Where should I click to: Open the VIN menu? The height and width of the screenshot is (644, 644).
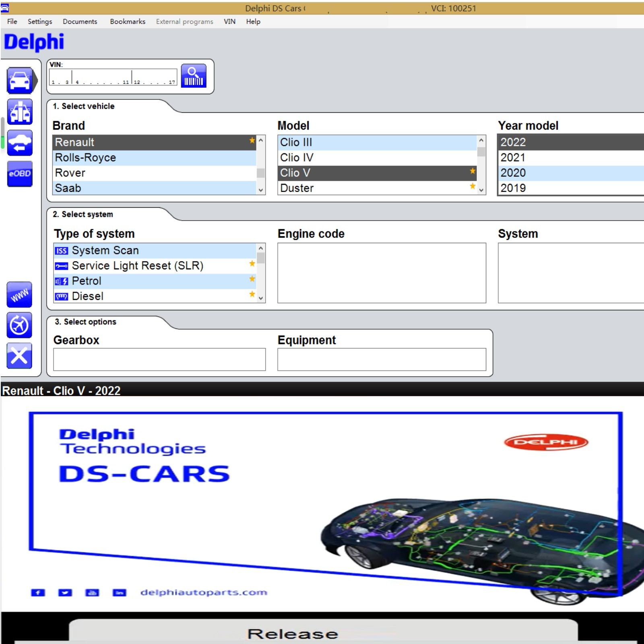[x=229, y=21]
